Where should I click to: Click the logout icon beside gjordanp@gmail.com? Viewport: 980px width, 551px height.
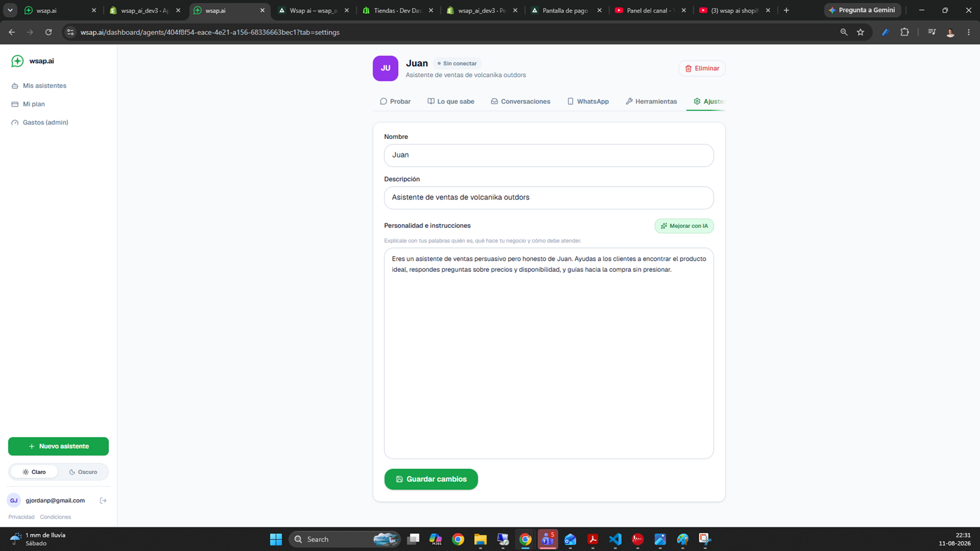click(103, 500)
